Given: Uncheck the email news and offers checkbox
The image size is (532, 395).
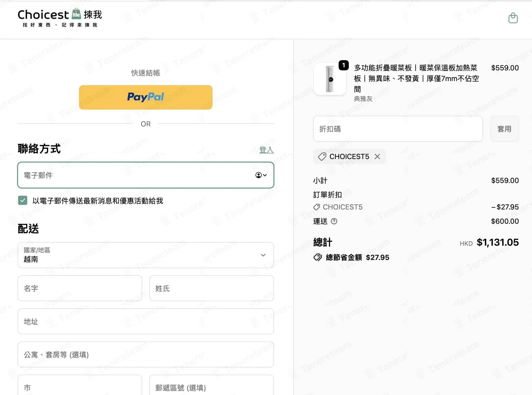Looking at the screenshot, I should (23, 201).
